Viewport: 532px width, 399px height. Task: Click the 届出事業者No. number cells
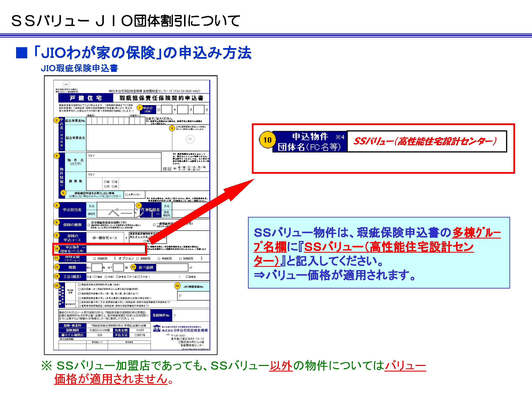(x=116, y=121)
